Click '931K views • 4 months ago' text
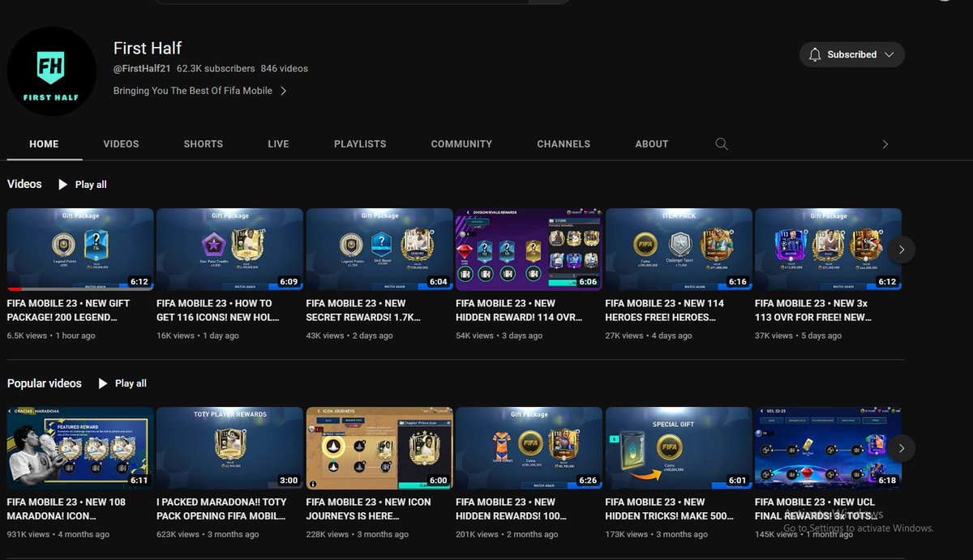 pyautogui.click(x=58, y=534)
